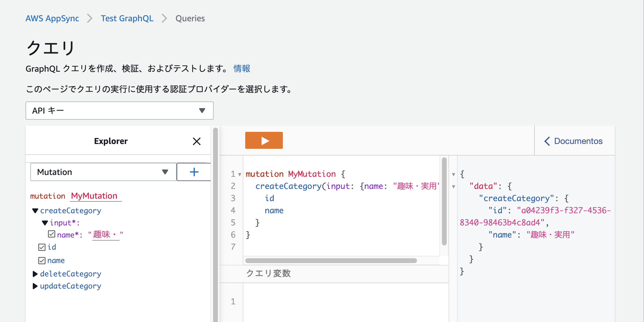Collapse the root brace in the result pane

point(453,174)
